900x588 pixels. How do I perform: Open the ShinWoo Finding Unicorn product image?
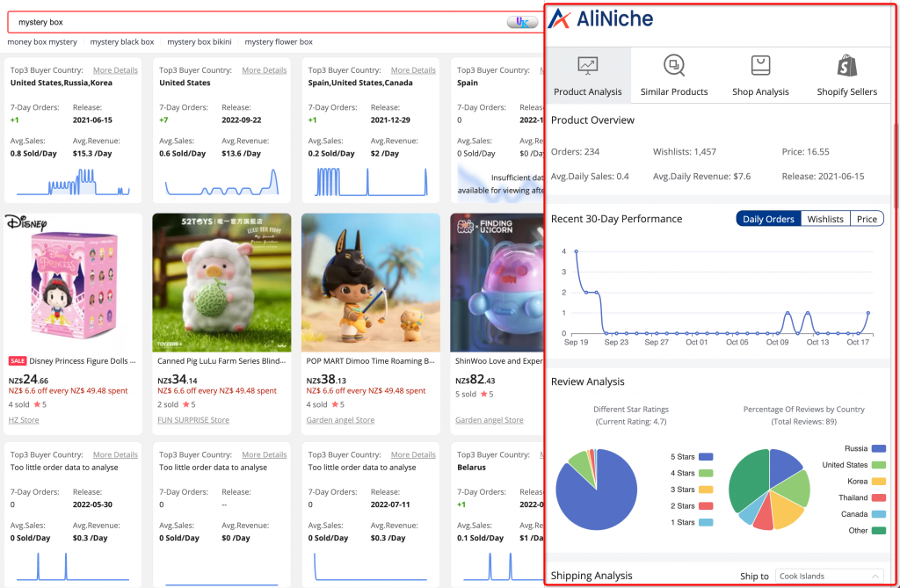(x=497, y=282)
